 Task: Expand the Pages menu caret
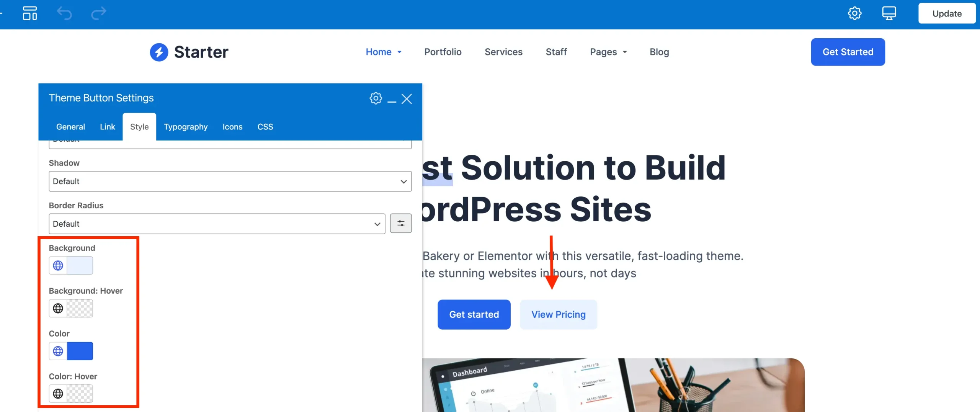625,52
